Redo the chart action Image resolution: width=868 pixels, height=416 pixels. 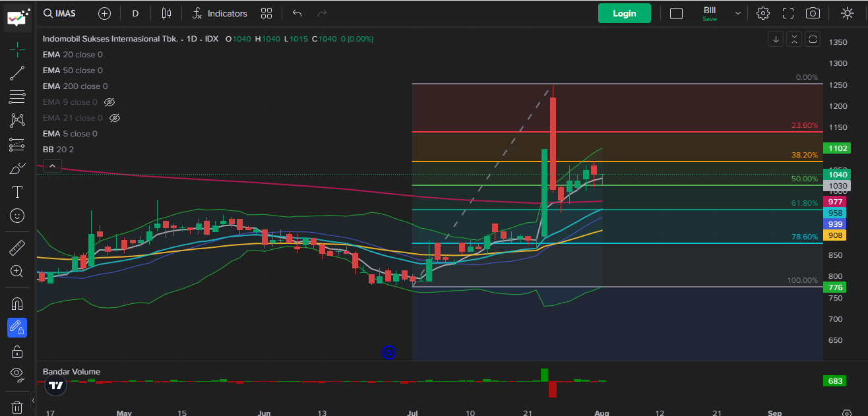pyautogui.click(x=322, y=13)
